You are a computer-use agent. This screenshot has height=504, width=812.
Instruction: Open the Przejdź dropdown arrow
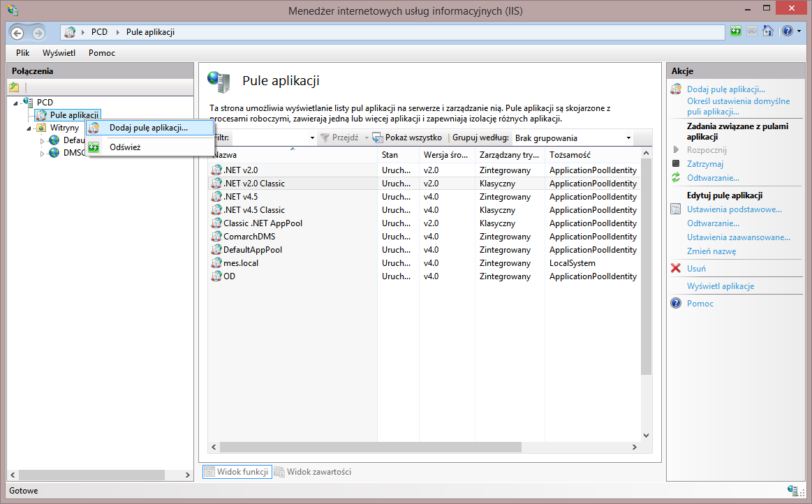[367, 138]
